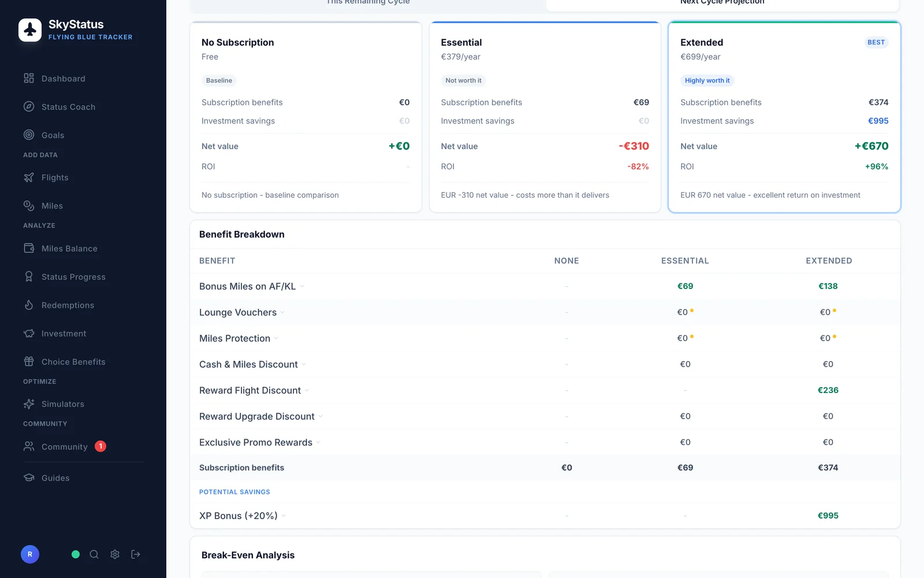Expand the Exclusive Promo Rewards row
Image resolution: width=924 pixels, height=578 pixels.
(x=318, y=443)
